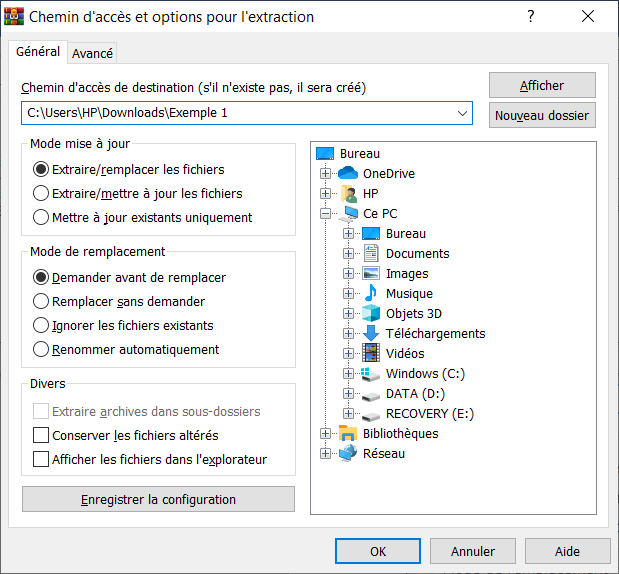Click the Annuler button
The width and height of the screenshot is (619, 574).
pyautogui.click(x=473, y=551)
